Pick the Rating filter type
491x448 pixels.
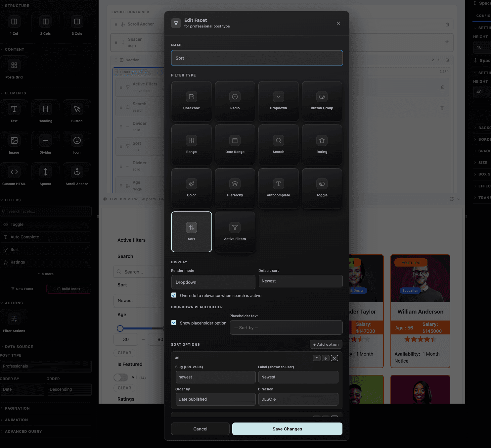point(322,145)
